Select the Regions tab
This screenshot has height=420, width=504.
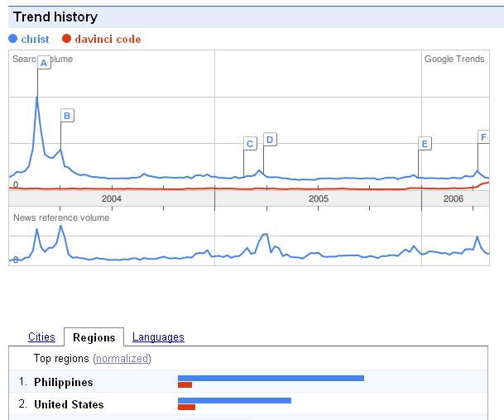tap(94, 337)
